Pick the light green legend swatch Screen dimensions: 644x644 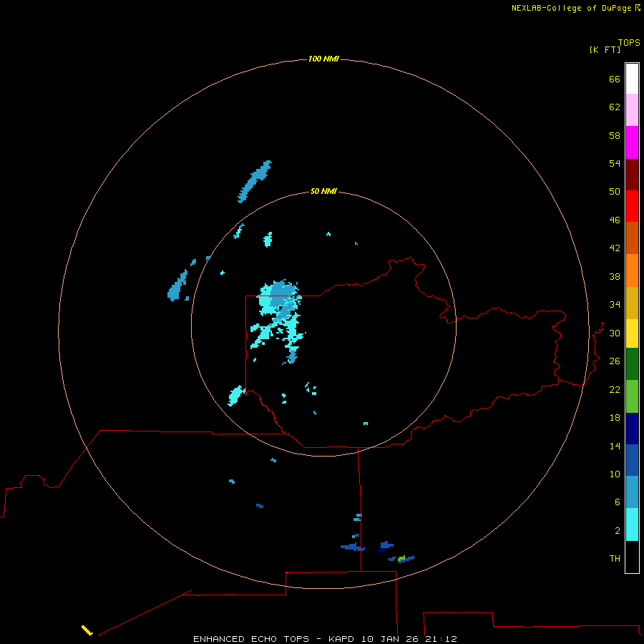click(632, 396)
